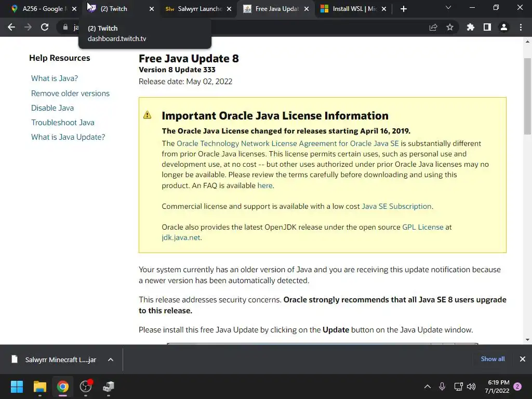This screenshot has height=399, width=532.
Task: Open the Disable Java help link
Action: (x=52, y=108)
